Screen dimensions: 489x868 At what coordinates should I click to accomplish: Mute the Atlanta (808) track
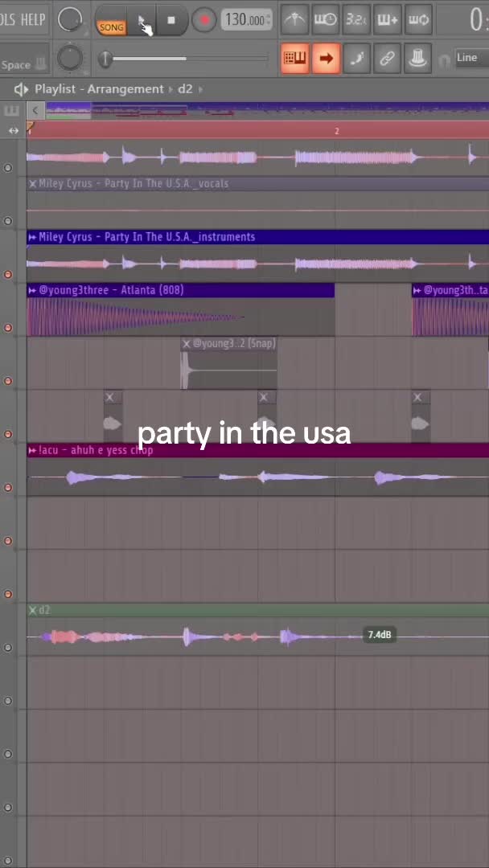(8, 328)
